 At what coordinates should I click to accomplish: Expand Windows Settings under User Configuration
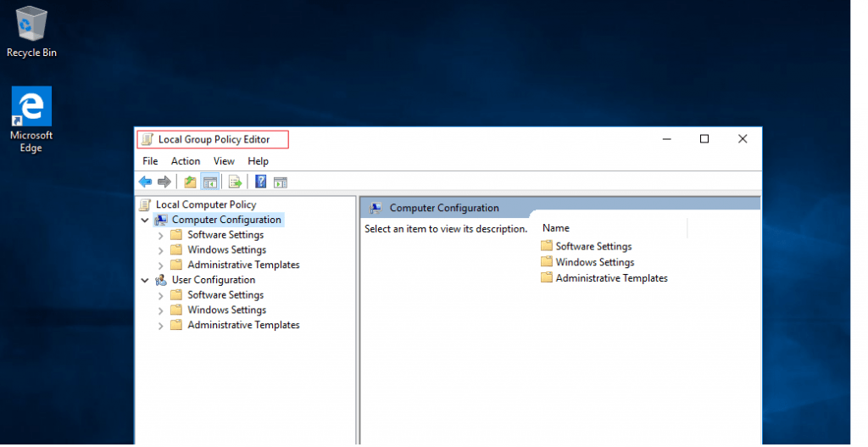(161, 310)
